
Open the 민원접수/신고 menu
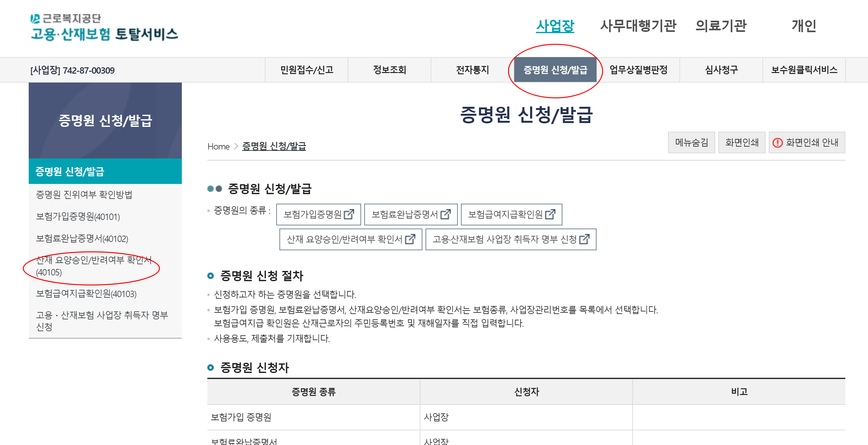[306, 70]
